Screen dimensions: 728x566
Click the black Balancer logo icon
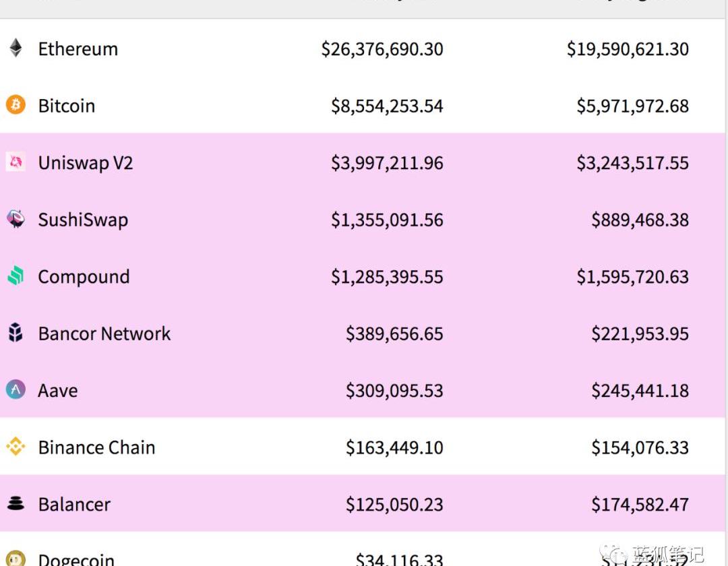tap(16, 503)
